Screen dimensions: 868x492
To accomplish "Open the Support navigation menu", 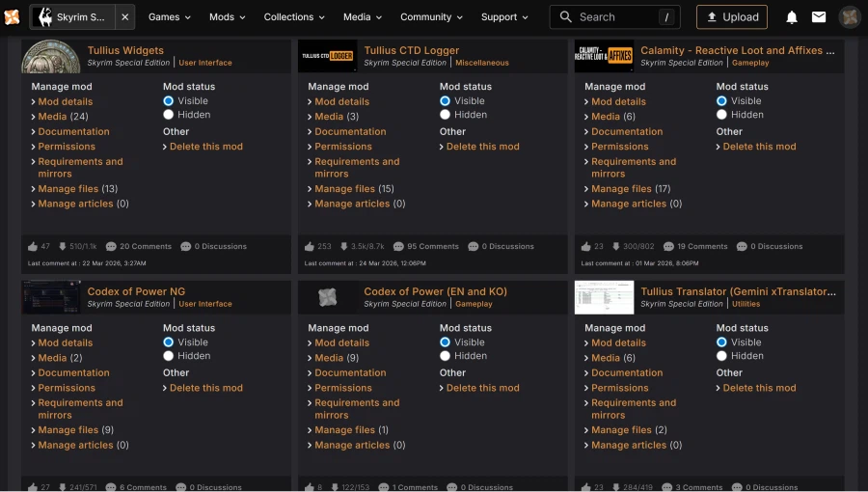I will click(505, 16).
